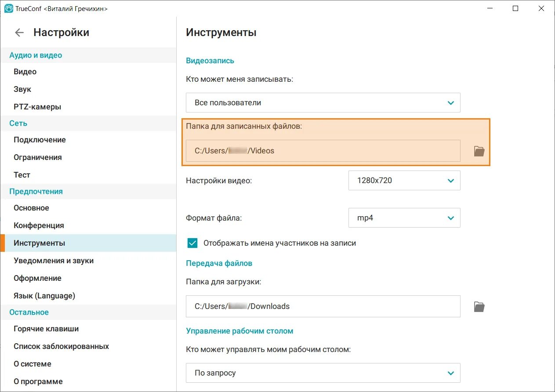Screen dimensions: 555x392
Task: Open Список заблокированных
Action: (61, 346)
